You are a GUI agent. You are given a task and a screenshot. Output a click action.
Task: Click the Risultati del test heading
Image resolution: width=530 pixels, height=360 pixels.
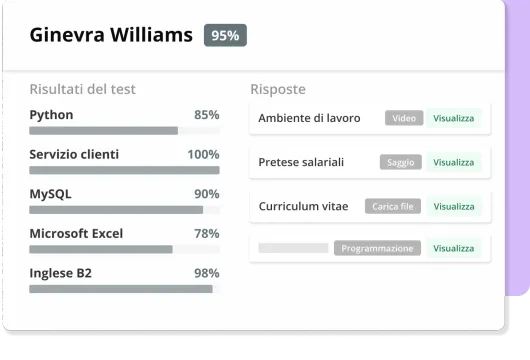[x=82, y=89]
